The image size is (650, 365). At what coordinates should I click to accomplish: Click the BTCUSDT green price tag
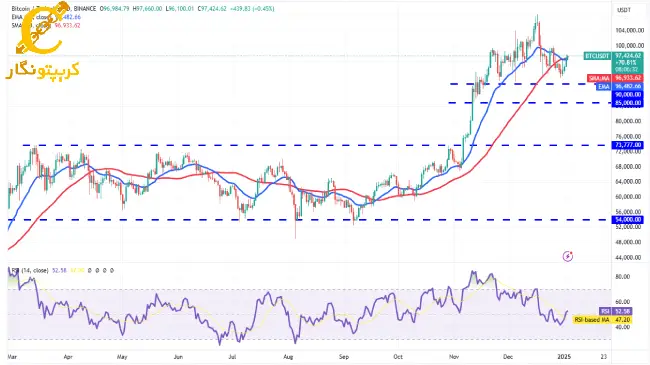click(614, 62)
